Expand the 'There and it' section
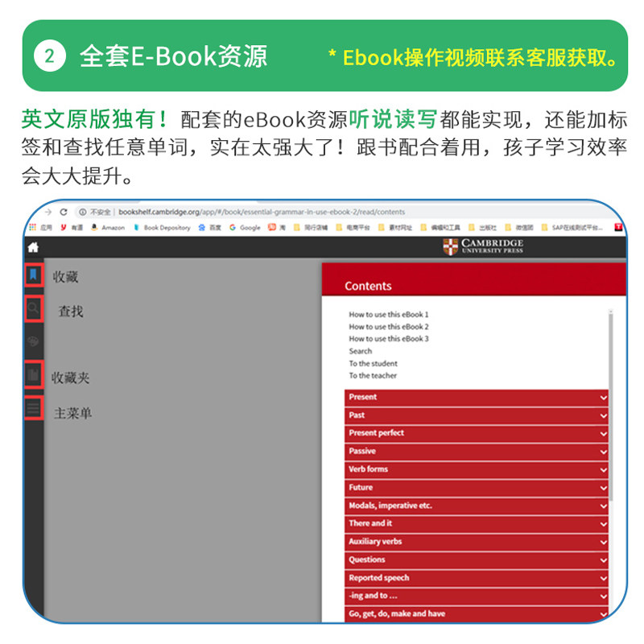The height and width of the screenshot is (644, 644). 476,524
